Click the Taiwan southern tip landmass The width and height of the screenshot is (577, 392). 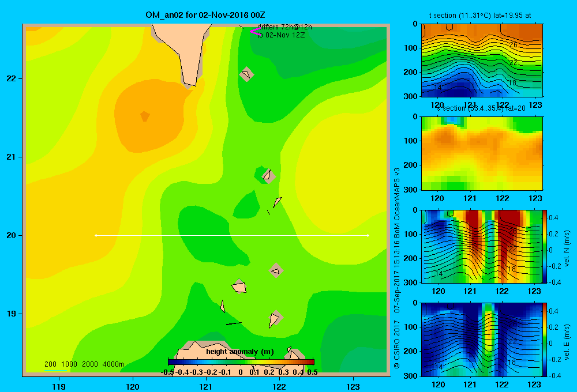point(185,51)
